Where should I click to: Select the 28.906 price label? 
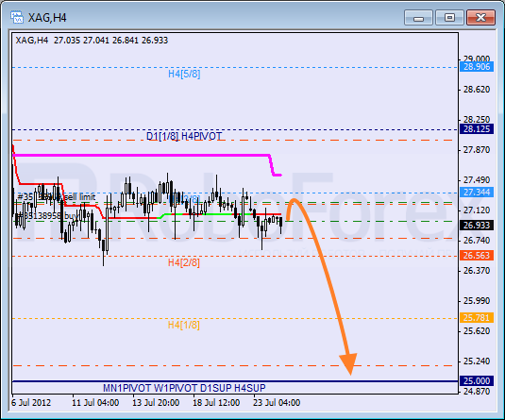tap(477, 67)
